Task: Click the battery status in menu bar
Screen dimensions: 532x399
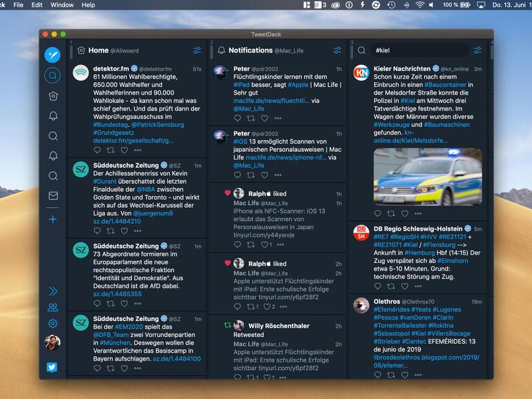Action: [x=457, y=5]
